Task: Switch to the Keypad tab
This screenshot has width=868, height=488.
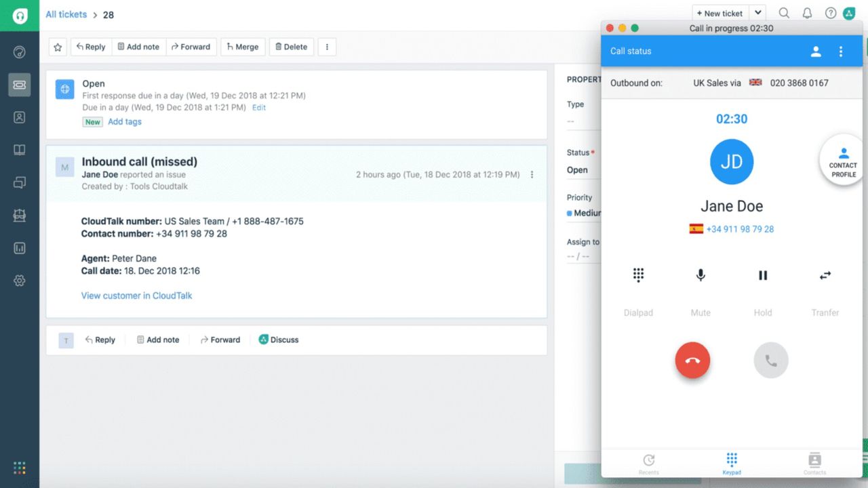Action: [732, 464]
